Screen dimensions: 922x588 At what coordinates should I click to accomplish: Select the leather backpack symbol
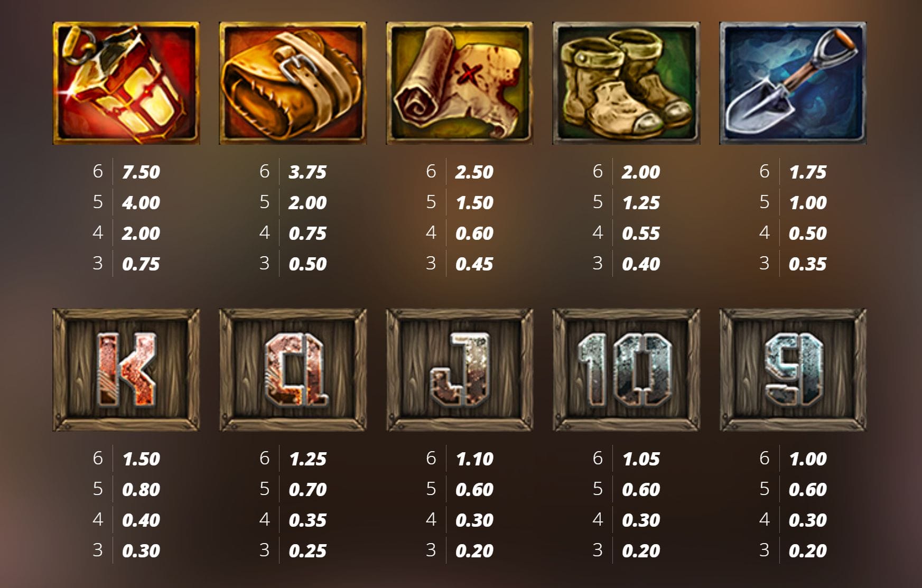[x=293, y=83]
